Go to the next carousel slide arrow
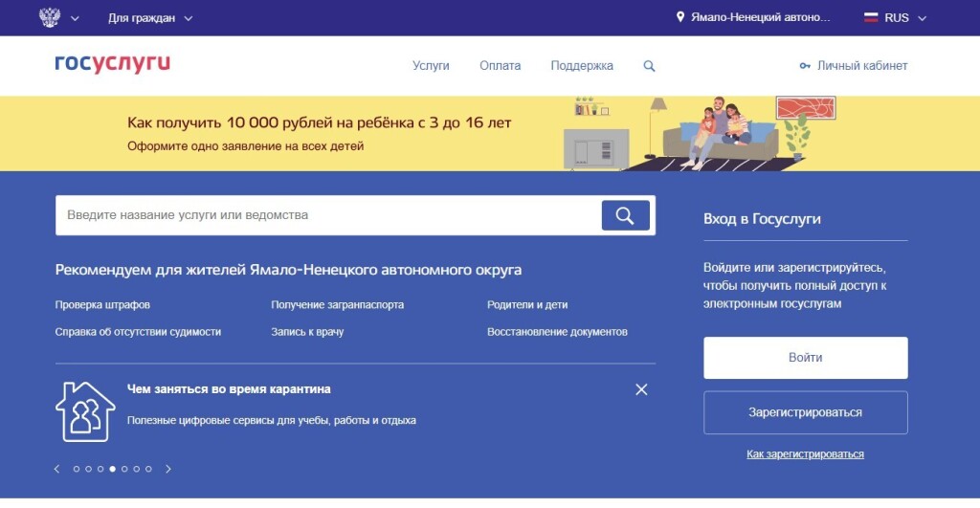Image resolution: width=980 pixels, height=508 pixels. (x=168, y=469)
